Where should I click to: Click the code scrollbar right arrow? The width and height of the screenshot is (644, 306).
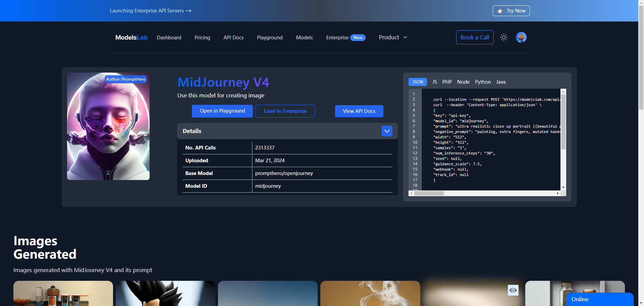(x=557, y=193)
